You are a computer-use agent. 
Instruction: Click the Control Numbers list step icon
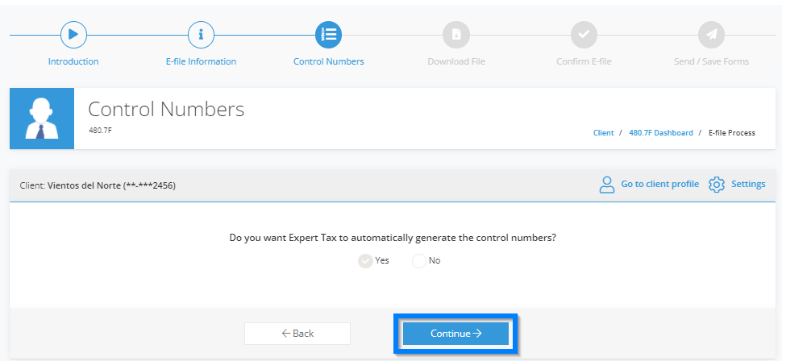pos(328,35)
